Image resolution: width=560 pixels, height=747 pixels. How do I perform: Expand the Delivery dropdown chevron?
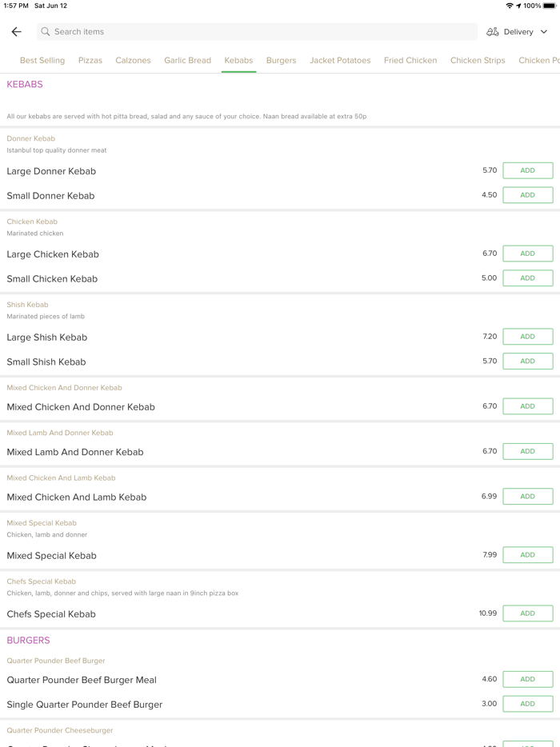[544, 32]
